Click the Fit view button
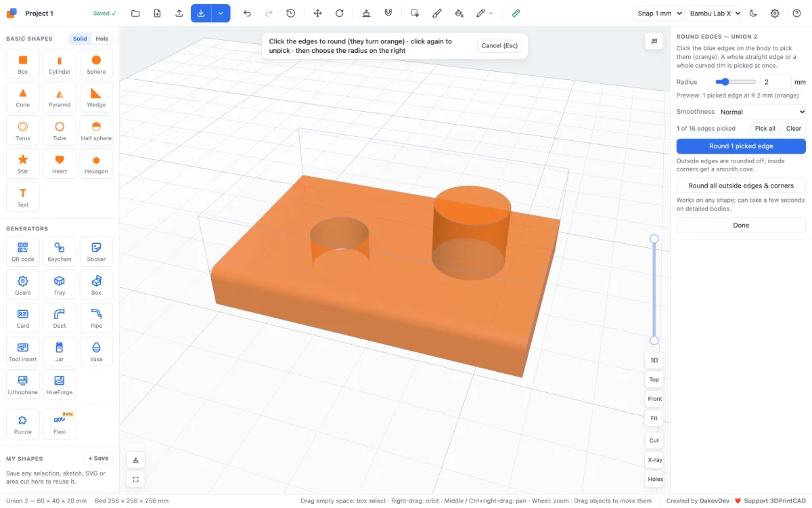The width and height of the screenshot is (812, 508). (654, 418)
